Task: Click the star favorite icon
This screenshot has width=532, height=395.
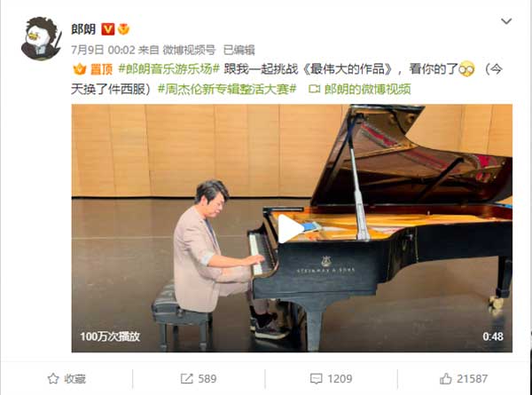Action: click(53, 378)
